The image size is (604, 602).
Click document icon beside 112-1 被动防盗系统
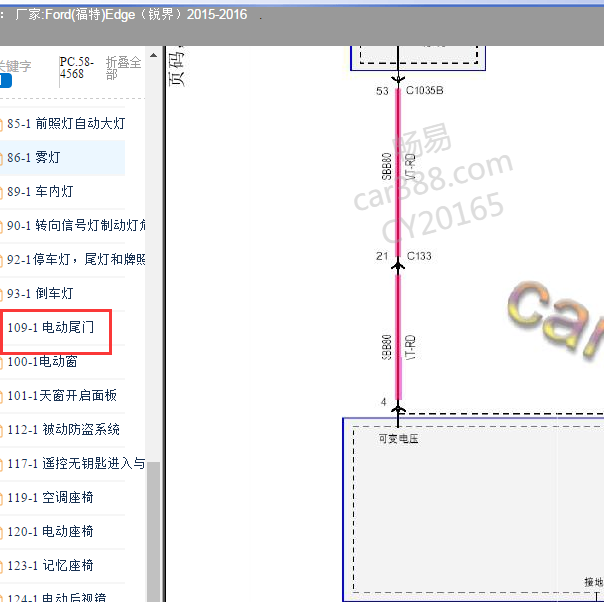[x=1, y=430]
